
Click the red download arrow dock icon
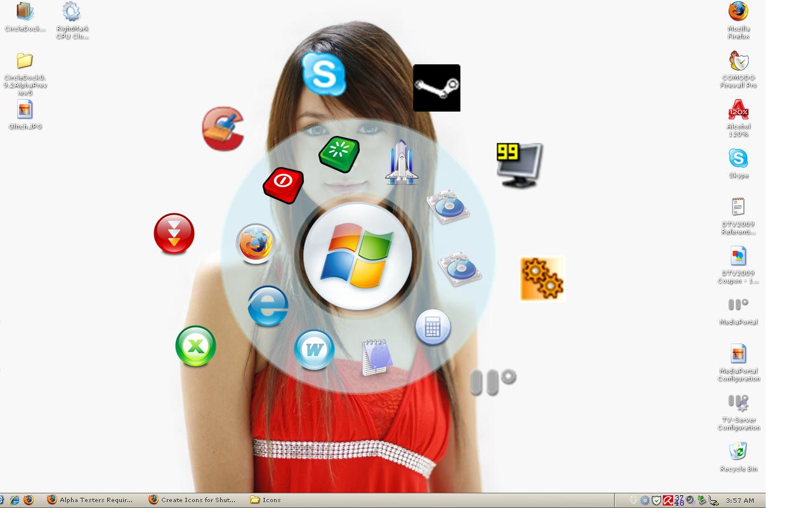tap(174, 234)
